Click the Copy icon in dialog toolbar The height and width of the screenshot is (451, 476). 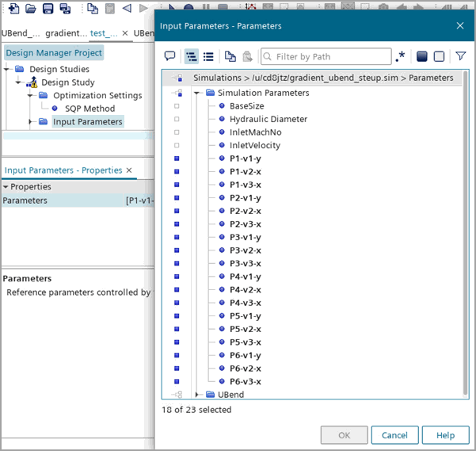pos(230,56)
